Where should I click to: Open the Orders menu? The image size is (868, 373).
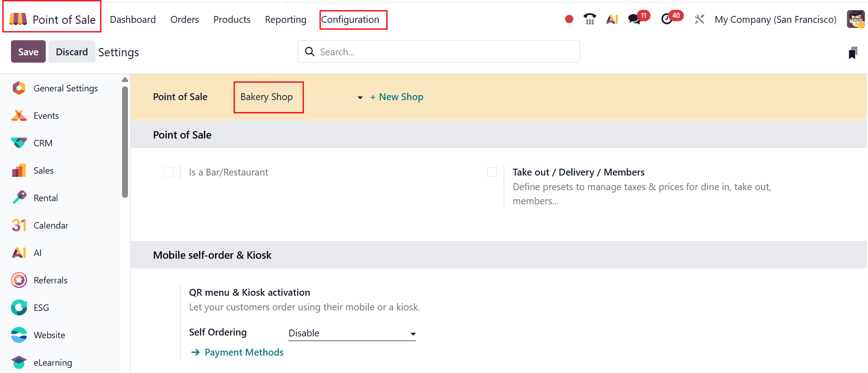185,19
